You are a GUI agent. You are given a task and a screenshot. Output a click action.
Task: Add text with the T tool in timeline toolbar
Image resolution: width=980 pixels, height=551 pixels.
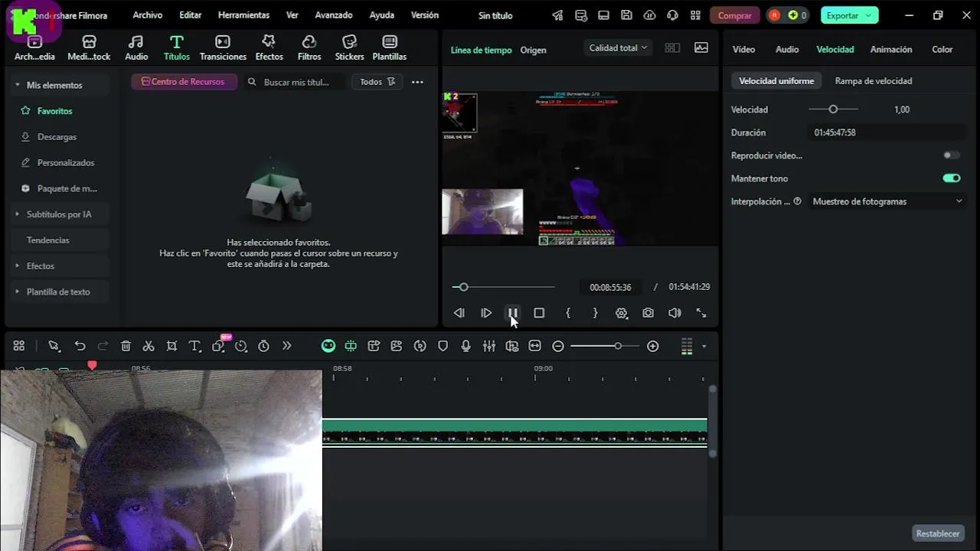click(194, 346)
